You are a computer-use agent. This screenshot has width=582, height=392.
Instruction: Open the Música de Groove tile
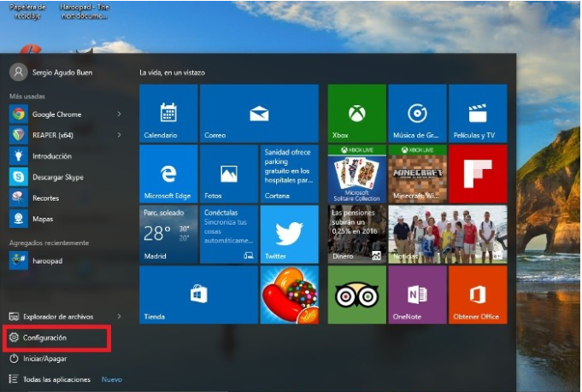pyautogui.click(x=418, y=114)
